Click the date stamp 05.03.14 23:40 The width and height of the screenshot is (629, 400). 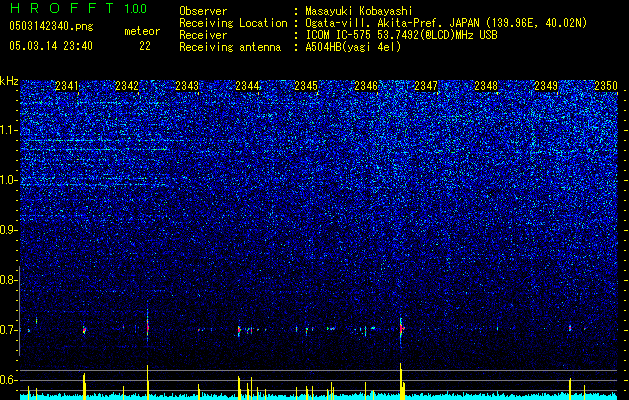coord(51,46)
